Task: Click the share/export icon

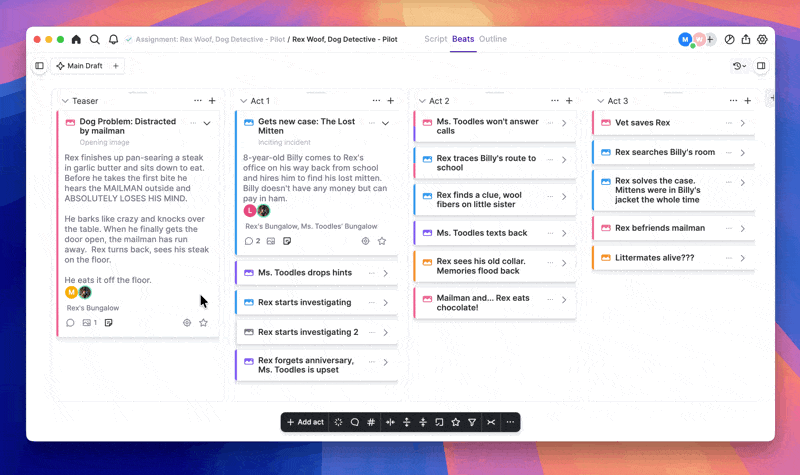Action: coord(746,40)
